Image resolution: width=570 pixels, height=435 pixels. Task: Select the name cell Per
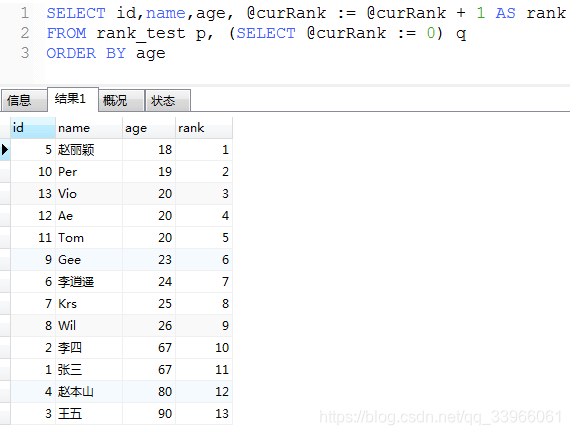[x=89, y=172]
